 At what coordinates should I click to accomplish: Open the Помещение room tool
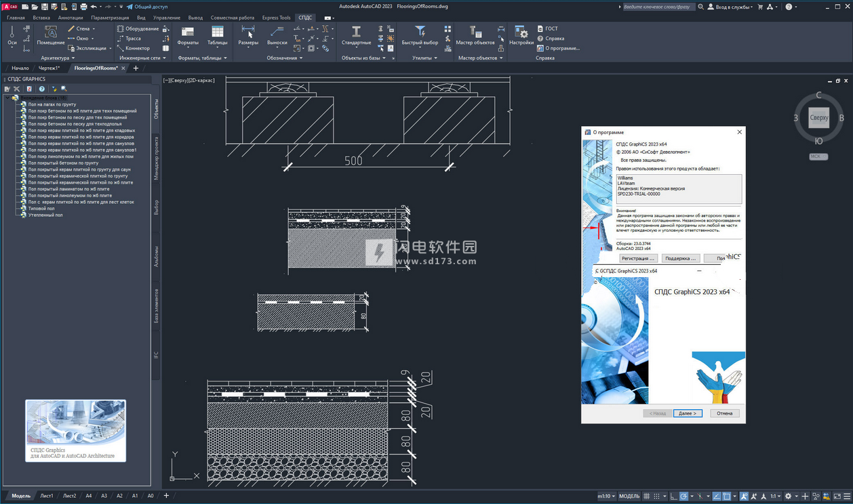[50, 36]
